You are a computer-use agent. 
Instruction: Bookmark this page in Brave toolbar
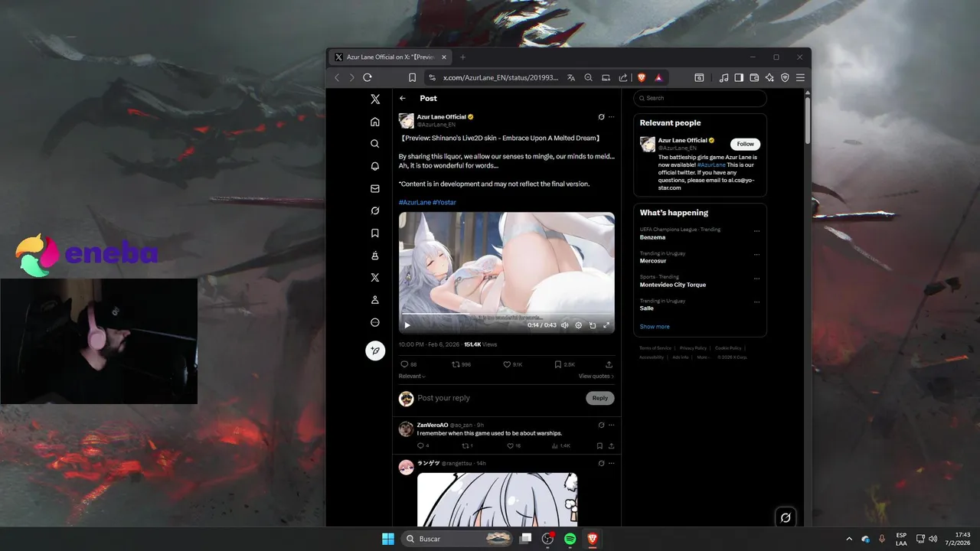click(x=412, y=77)
